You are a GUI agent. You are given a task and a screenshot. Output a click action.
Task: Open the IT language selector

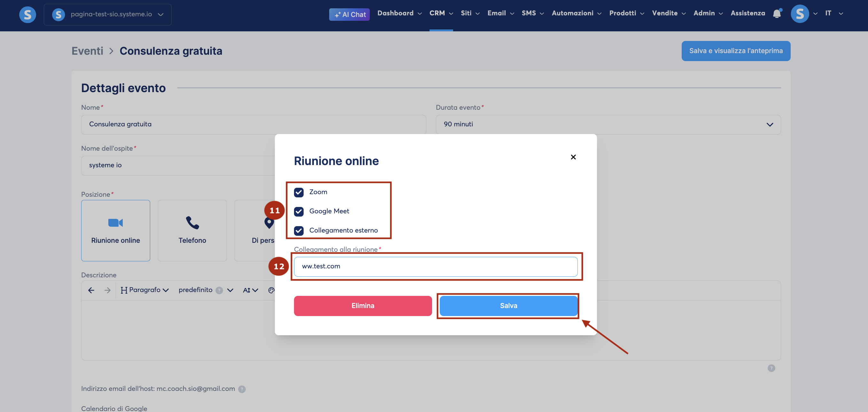click(834, 13)
